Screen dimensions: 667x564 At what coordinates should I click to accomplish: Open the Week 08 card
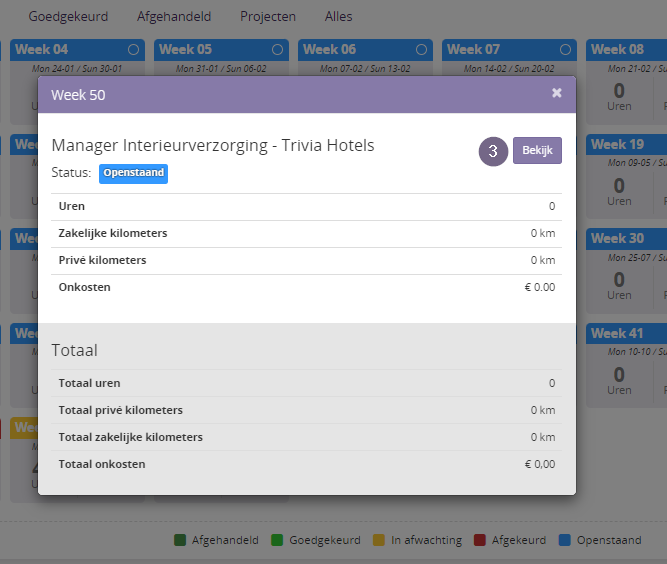pos(626,81)
